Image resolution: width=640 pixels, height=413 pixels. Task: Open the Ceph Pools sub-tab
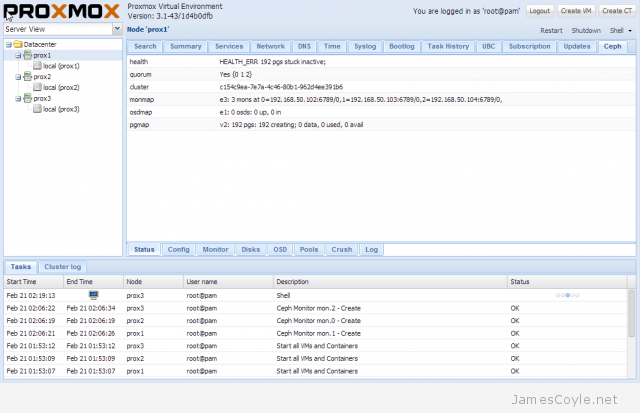tap(309, 249)
